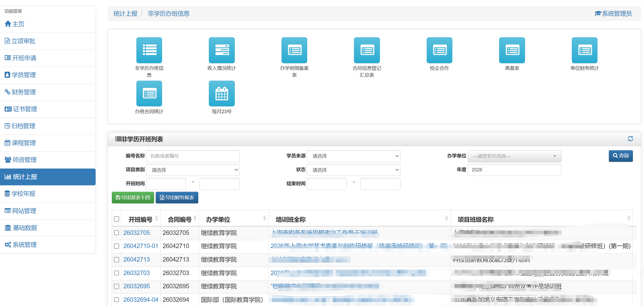Viewport: 644px width, 306px height.
Task: Click the 统计上报 breadcrumb link
Action: click(125, 13)
